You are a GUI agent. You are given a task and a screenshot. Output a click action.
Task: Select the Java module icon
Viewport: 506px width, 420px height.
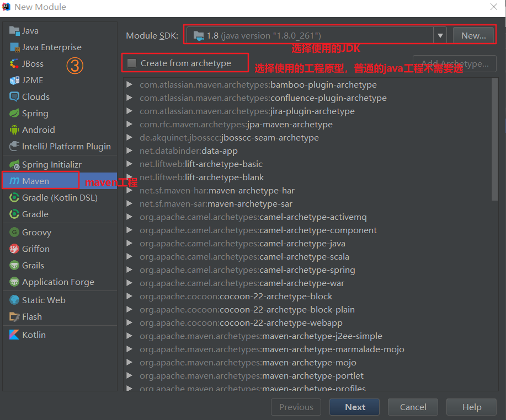pos(14,31)
